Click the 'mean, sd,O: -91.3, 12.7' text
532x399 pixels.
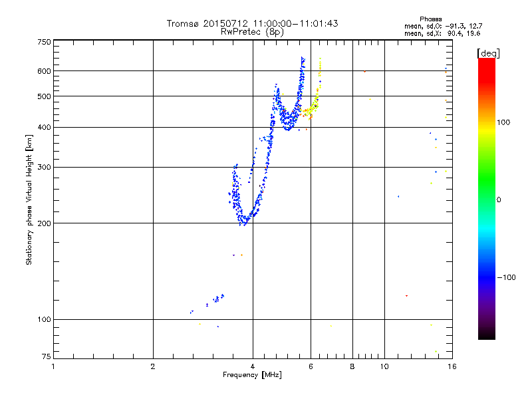(443, 26)
